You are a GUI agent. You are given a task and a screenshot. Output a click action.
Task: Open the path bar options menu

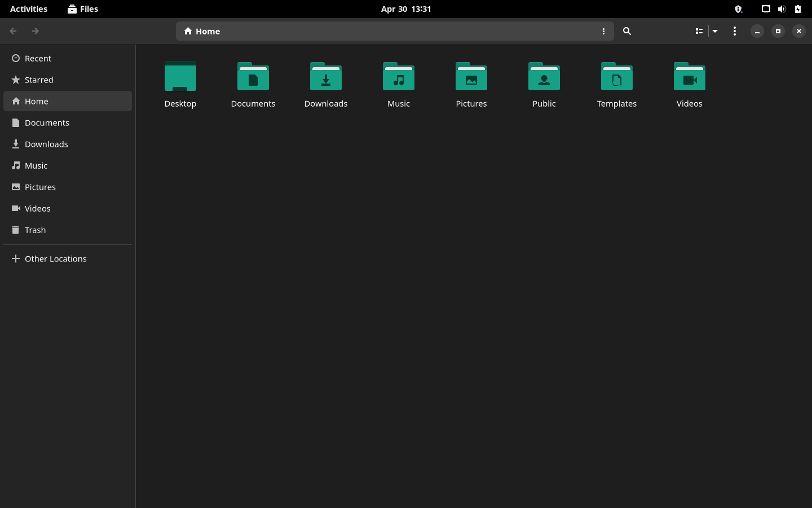tap(603, 31)
